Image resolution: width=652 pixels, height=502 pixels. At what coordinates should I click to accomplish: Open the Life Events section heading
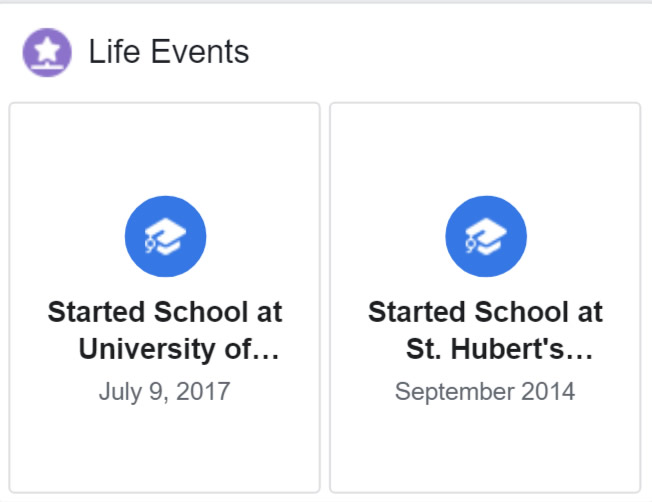tap(168, 52)
